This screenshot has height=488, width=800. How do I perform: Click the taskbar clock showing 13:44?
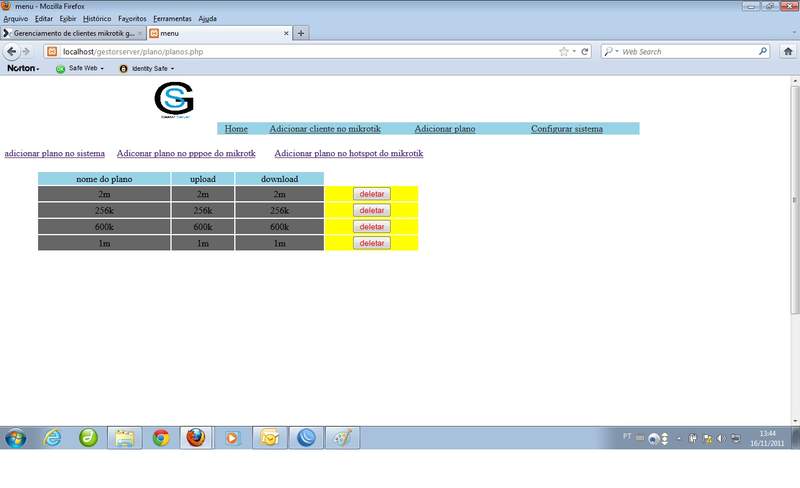click(x=767, y=438)
